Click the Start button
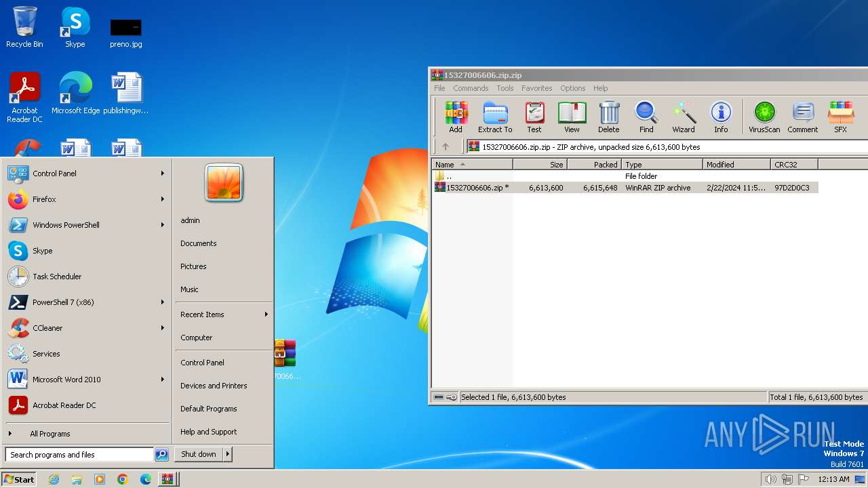Image resolution: width=868 pixels, height=488 pixels. [x=19, y=479]
